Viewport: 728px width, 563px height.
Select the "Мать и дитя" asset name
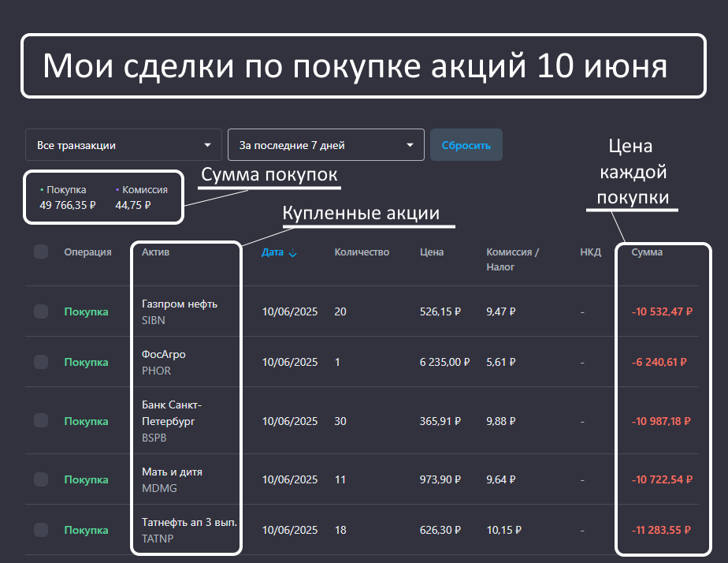click(173, 472)
